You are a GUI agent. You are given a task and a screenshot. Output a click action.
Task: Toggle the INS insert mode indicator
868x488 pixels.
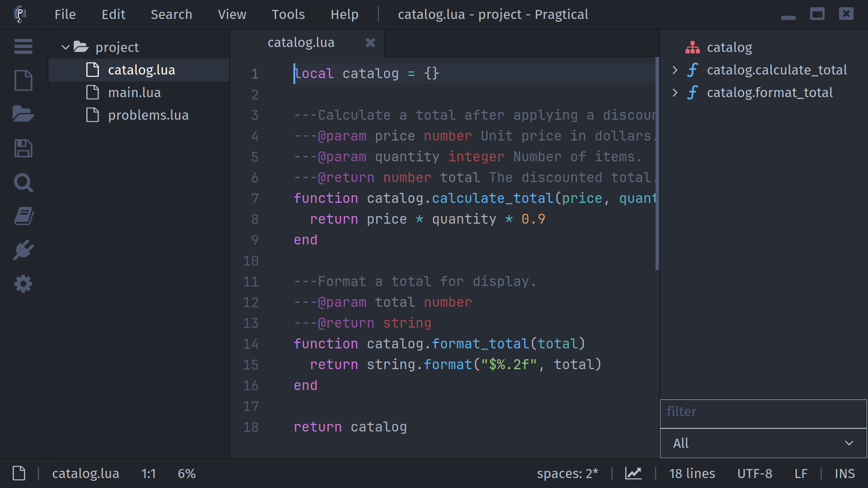[844, 473]
